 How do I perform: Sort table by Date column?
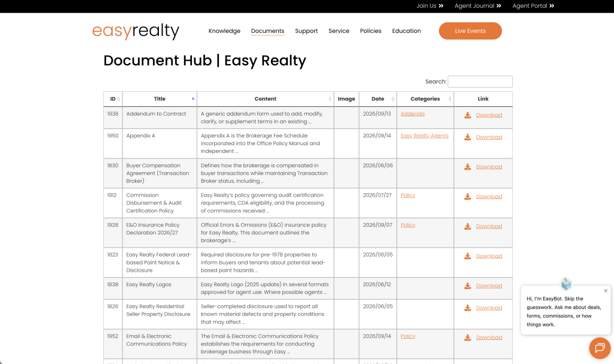pyautogui.click(x=378, y=99)
